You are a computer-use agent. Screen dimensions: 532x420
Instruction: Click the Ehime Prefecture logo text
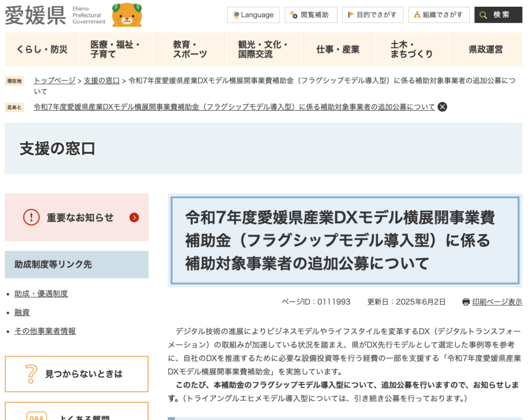(x=35, y=15)
